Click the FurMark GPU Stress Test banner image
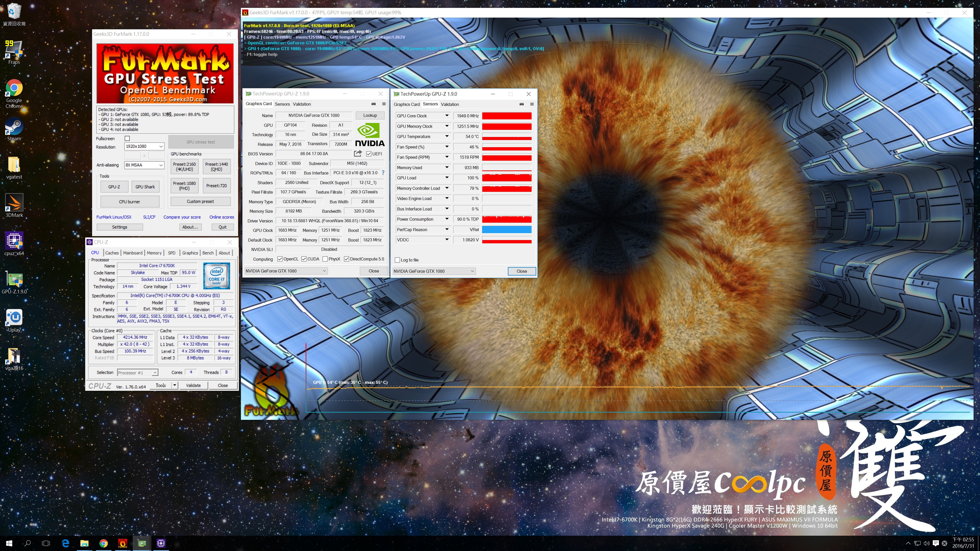This screenshot has height=551, width=980. [165, 73]
